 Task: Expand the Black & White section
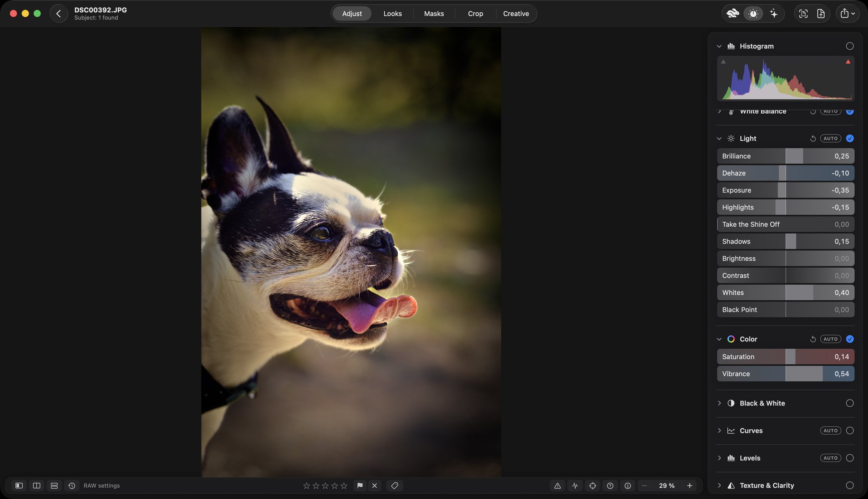719,403
